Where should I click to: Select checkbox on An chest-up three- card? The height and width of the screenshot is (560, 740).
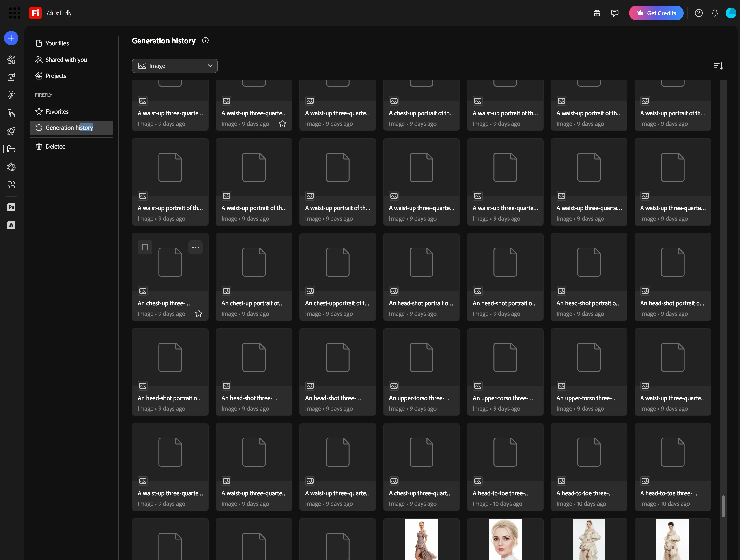pyautogui.click(x=145, y=247)
